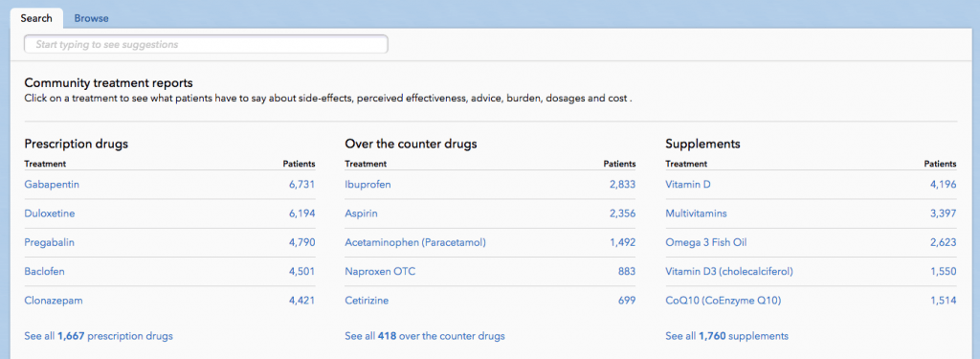Click Treatment header under Over the counter drugs
The width and height of the screenshot is (980, 359).
click(x=366, y=164)
